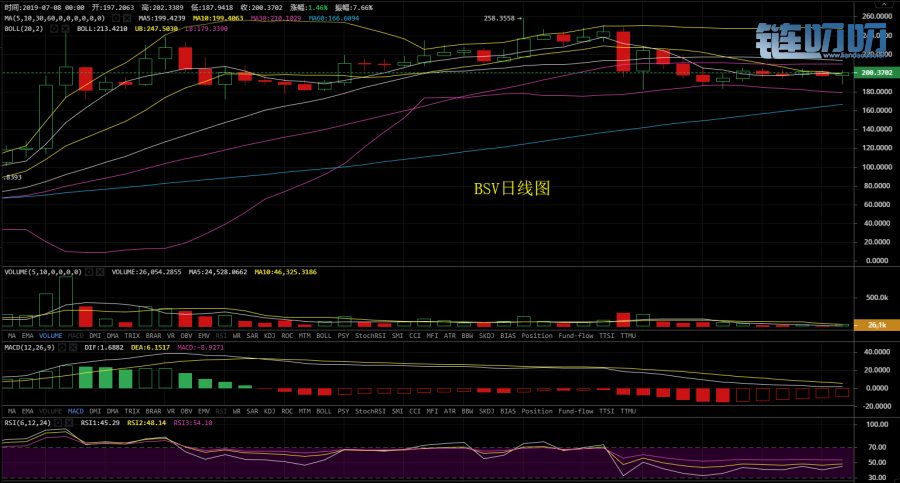Select DMI tab in the MACD panel's indicator row

tap(95, 411)
